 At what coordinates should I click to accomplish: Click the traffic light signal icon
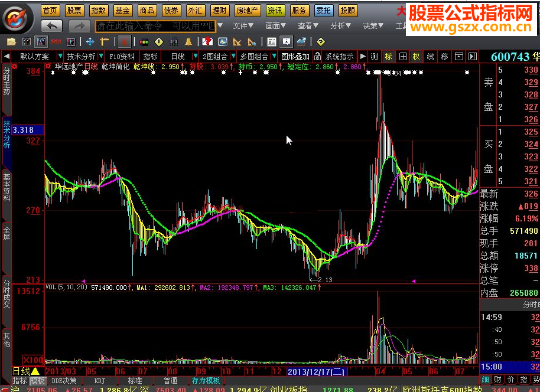tap(144, 41)
